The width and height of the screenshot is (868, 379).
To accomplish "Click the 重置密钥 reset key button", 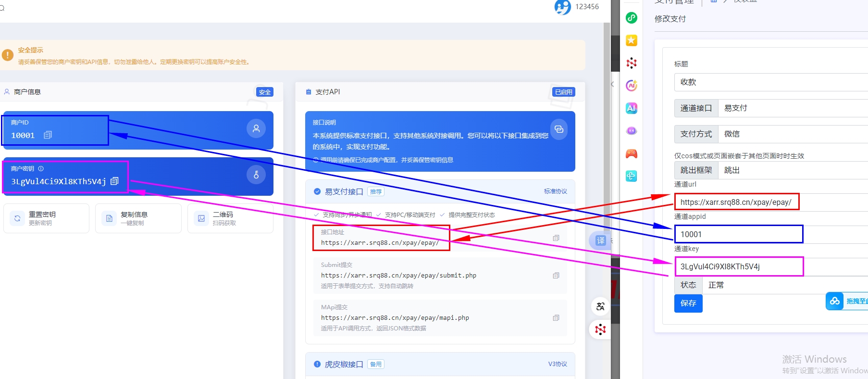I will click(46, 218).
